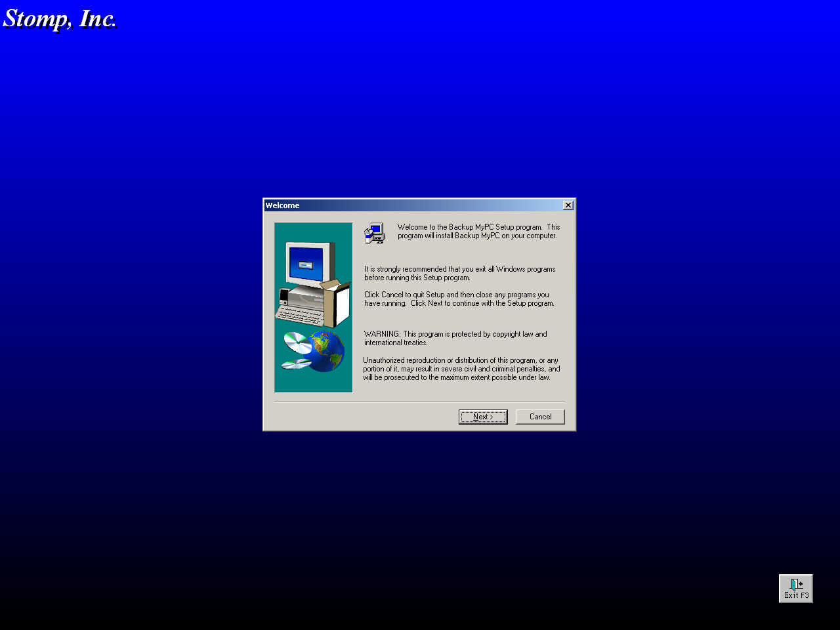Image resolution: width=840 pixels, height=630 pixels.
Task: Click the 'Unauthorized reproduction or distribution' paragraph
Action: (461, 369)
